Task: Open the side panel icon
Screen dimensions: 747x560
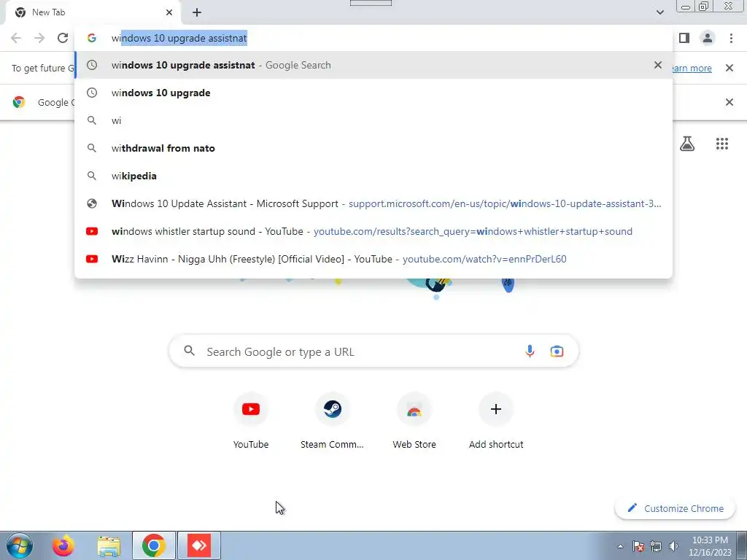Action: click(684, 38)
